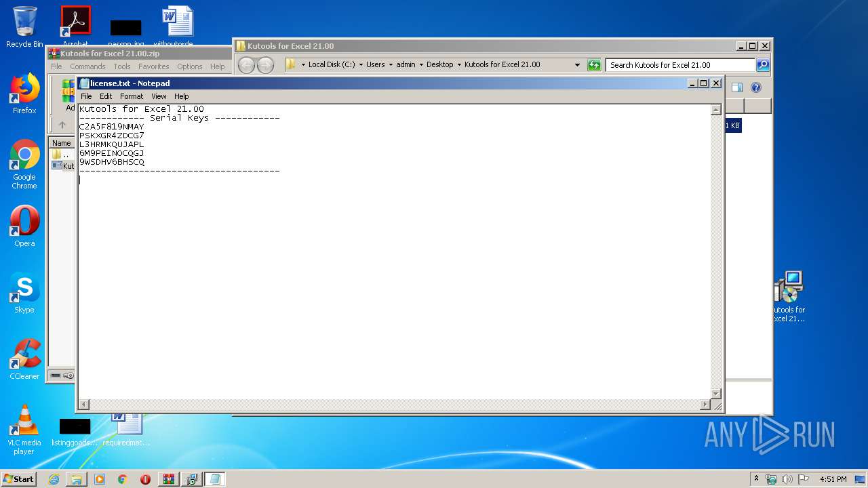Open Chrome from the taskbar
Viewport: 868px width, 488px height.
click(x=122, y=479)
